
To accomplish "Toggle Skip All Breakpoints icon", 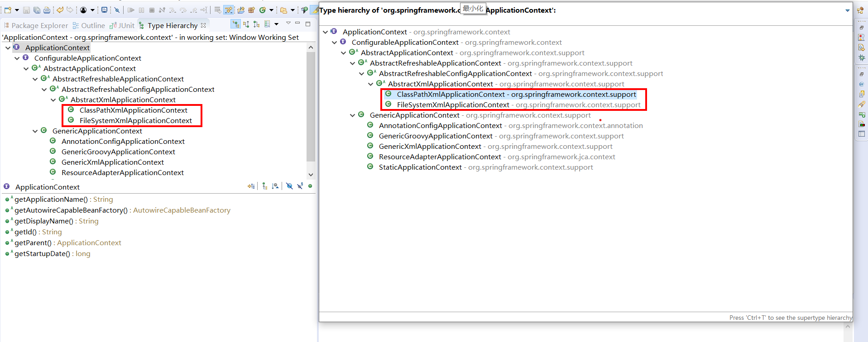I will 117,10.
